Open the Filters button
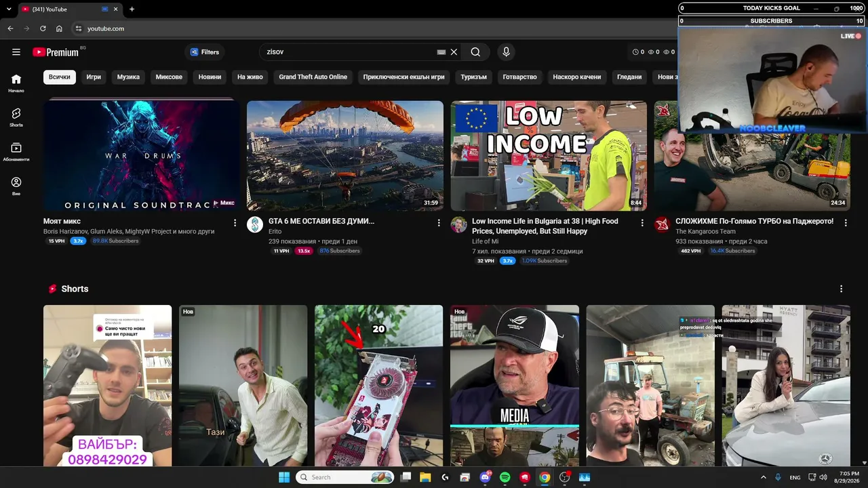This screenshot has height=488, width=868. click(205, 52)
